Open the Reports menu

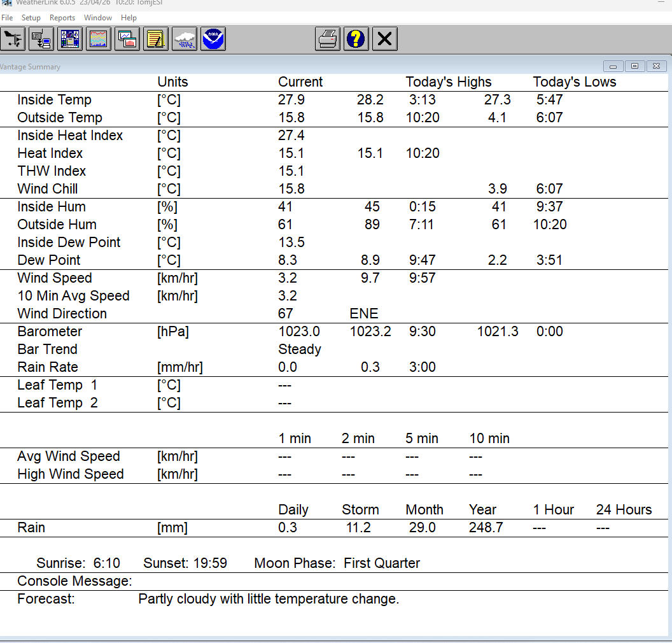tap(62, 18)
